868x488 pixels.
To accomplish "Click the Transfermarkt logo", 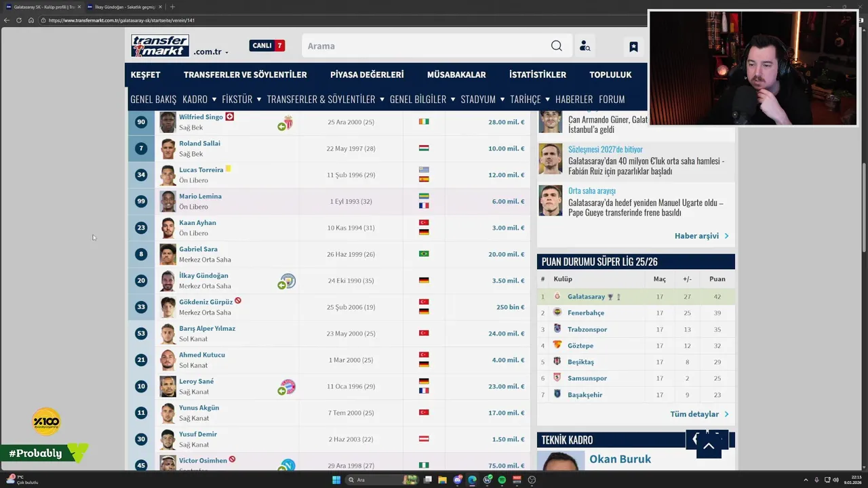I will pos(160,45).
